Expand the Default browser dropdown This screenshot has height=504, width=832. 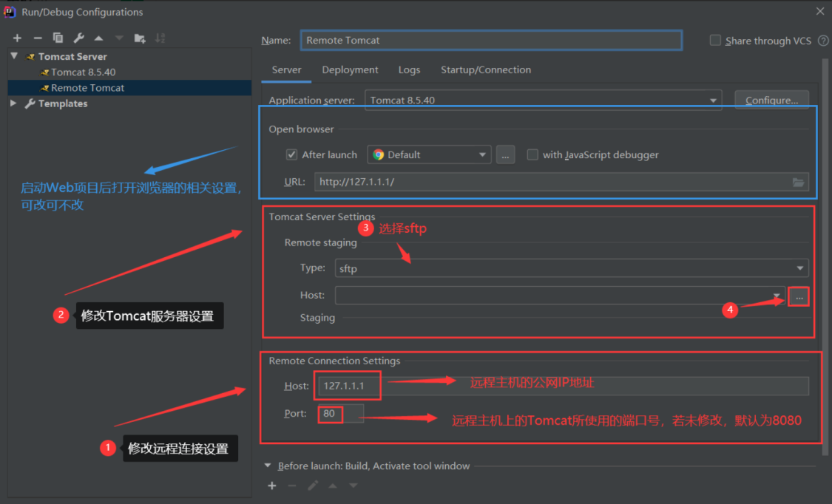(429, 154)
